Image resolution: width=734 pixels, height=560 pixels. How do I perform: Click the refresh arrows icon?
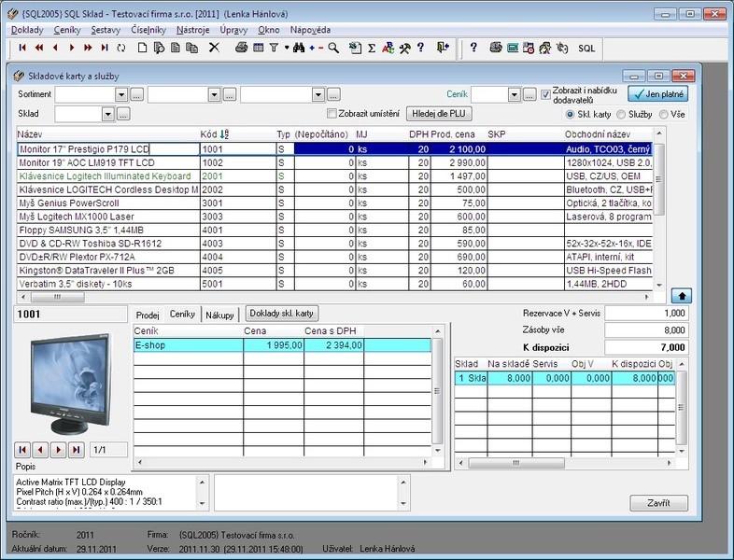121,47
